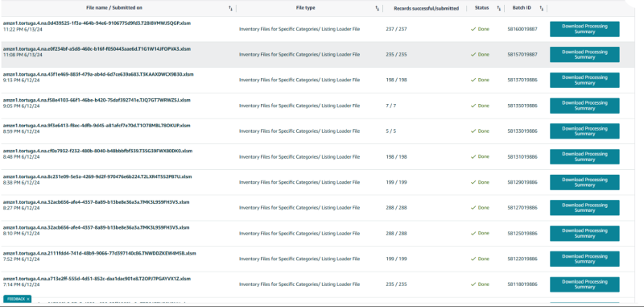Sort by Status column

tap(498, 8)
